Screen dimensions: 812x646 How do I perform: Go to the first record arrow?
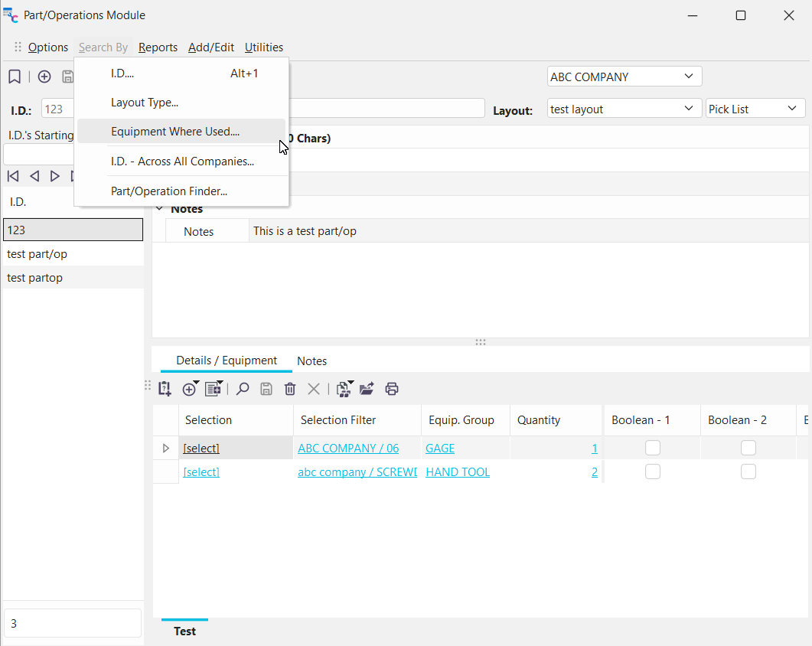[x=13, y=176]
